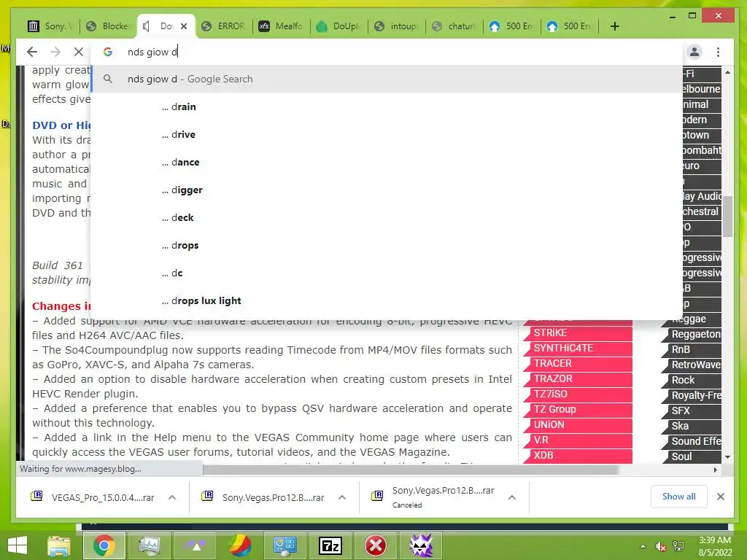Viewport: 747px width, 560px height.
Task: Open the V.R tag link
Action: pyautogui.click(x=578, y=440)
